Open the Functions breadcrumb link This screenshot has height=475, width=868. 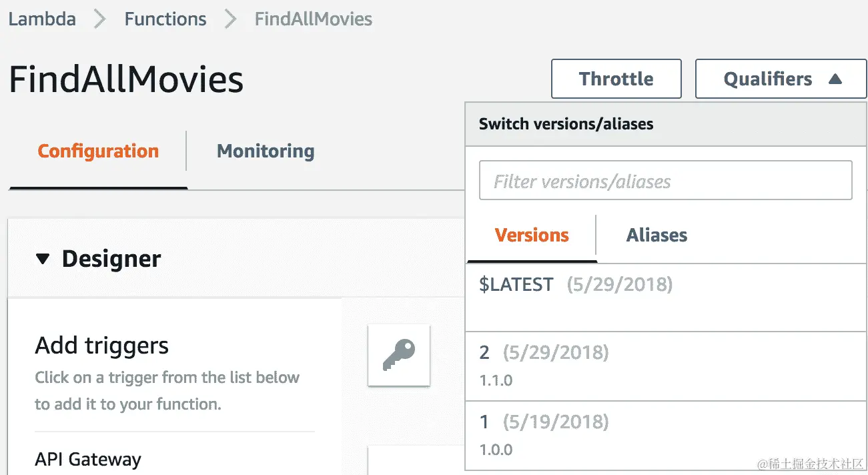165,19
